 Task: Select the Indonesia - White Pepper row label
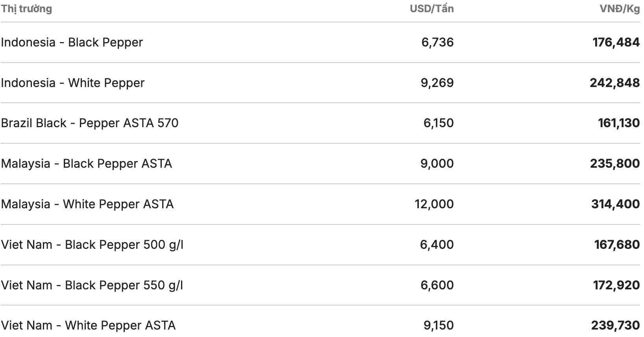coord(72,83)
